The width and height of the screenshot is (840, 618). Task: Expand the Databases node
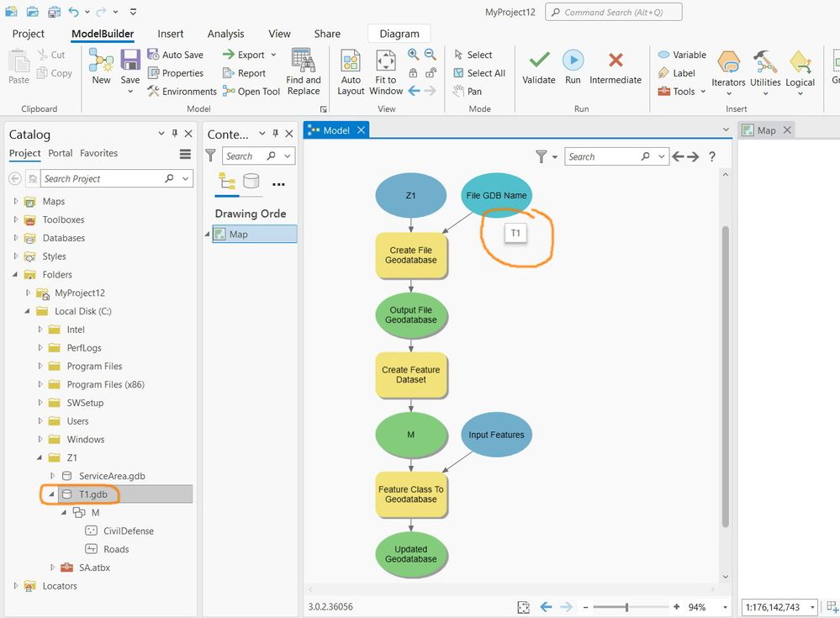[15, 238]
